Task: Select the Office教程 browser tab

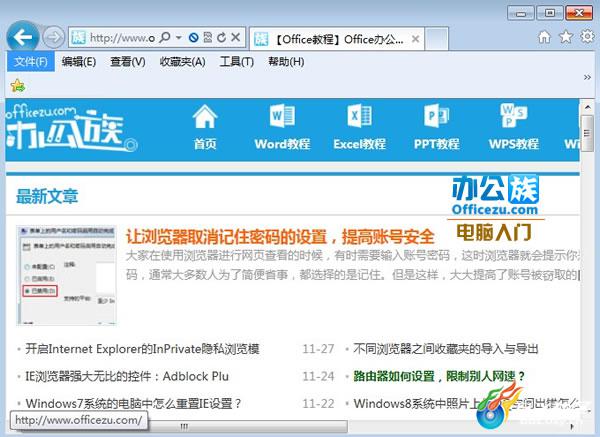Action: point(337,39)
